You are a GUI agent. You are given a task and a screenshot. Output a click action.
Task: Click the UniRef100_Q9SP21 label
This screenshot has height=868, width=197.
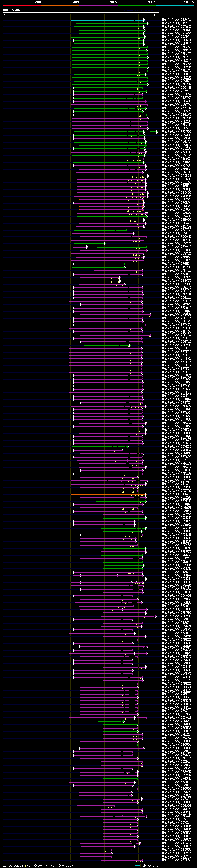(177, 37)
